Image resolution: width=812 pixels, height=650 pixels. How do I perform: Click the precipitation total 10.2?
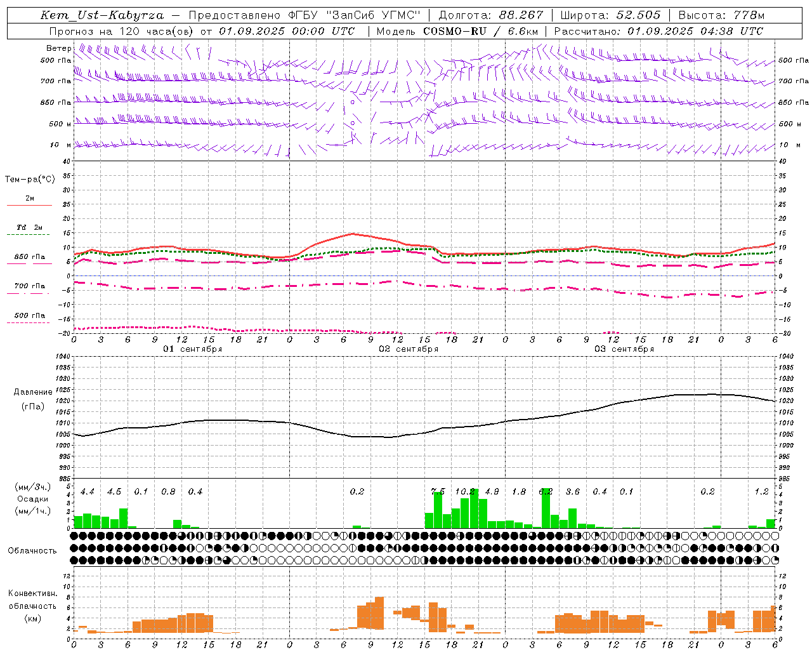tap(465, 492)
